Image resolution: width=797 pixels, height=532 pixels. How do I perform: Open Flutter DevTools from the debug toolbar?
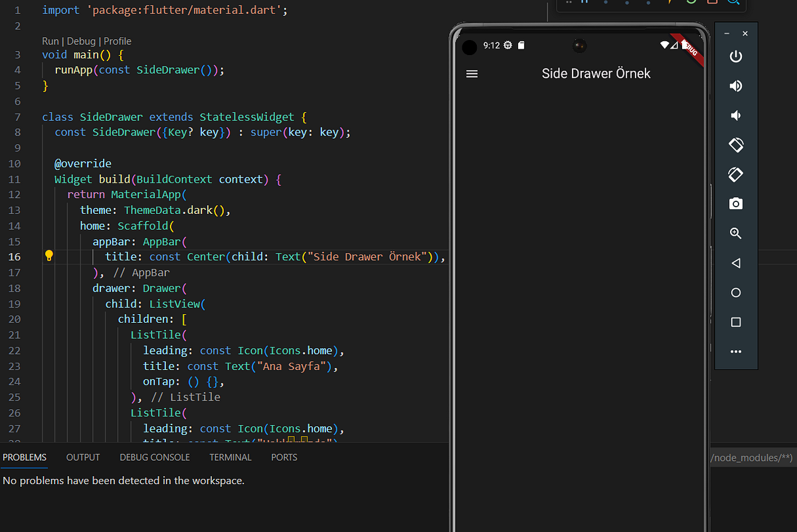click(735, 4)
